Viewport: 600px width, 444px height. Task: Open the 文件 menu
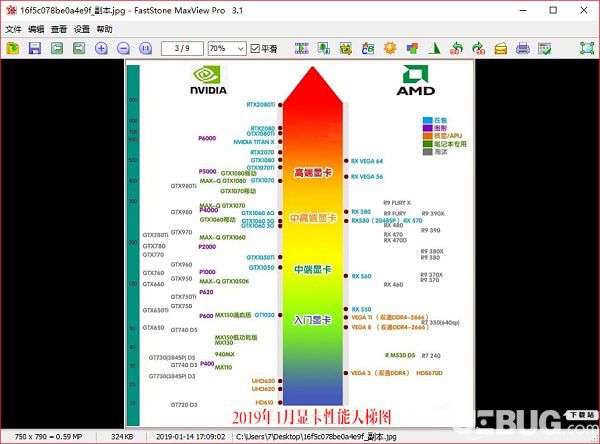(13, 29)
